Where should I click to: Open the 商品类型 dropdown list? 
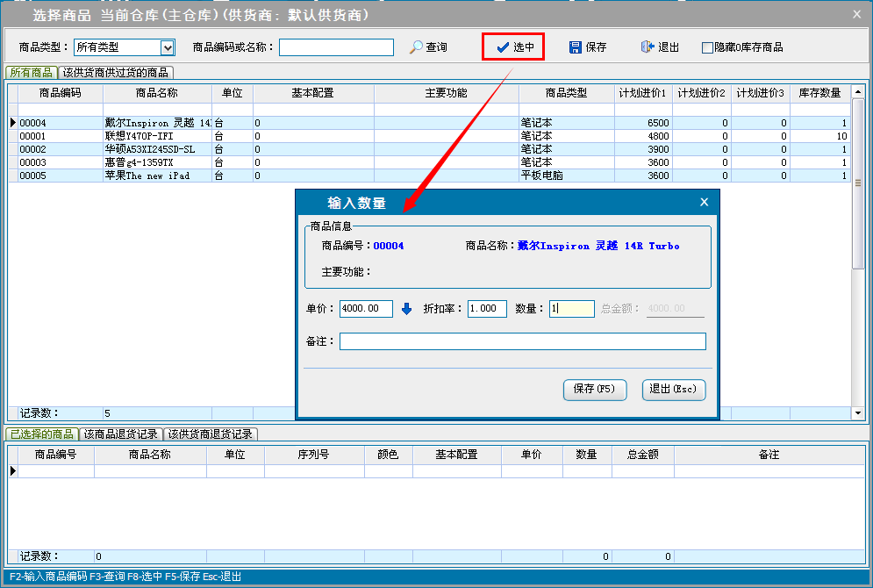point(168,47)
